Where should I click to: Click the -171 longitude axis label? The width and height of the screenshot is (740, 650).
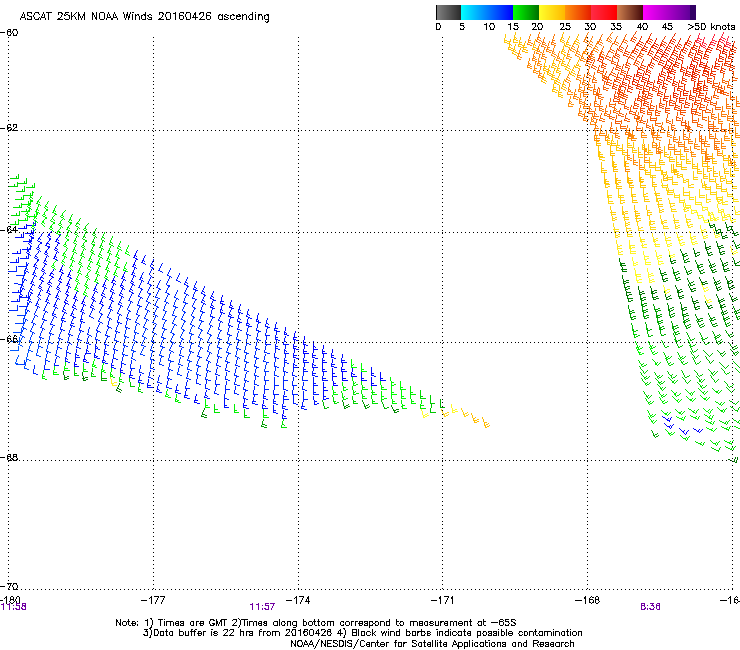[x=442, y=600]
